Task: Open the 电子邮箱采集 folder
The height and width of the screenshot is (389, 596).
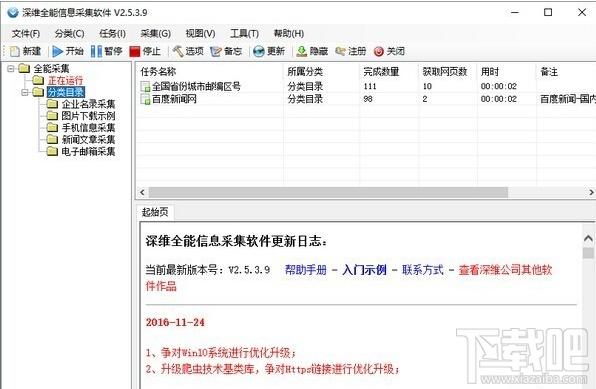Action: pyautogui.click(x=88, y=151)
